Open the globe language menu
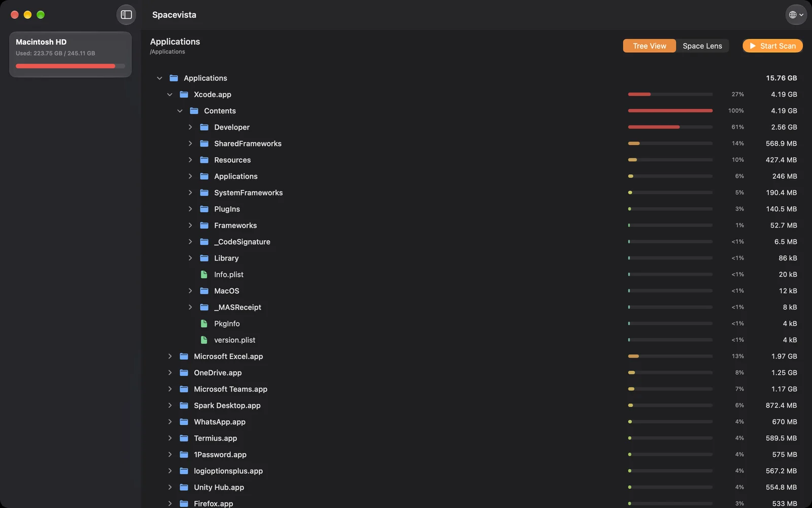Viewport: 812px width, 508px height. pos(796,15)
